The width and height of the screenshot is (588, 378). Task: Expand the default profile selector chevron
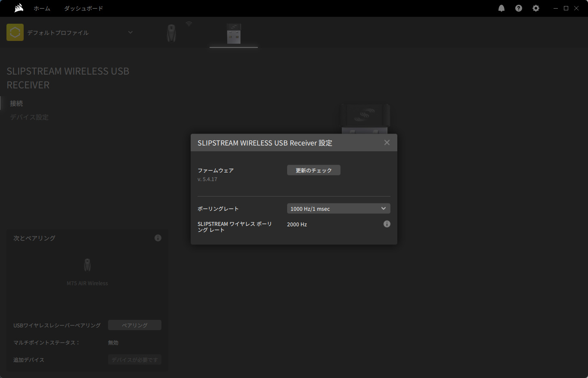tap(130, 32)
